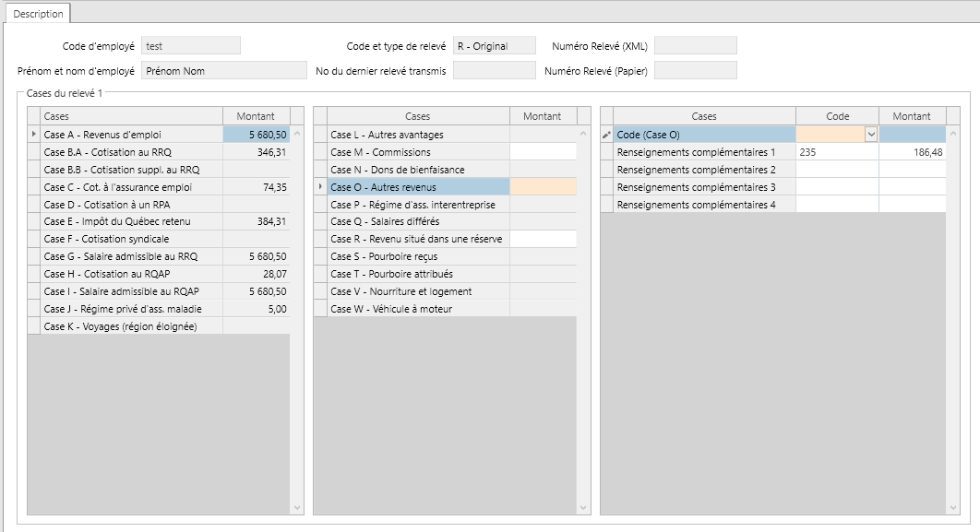Click the Case M - Commissions amount cell
Image resolution: width=980 pixels, height=532 pixels.
544,152
